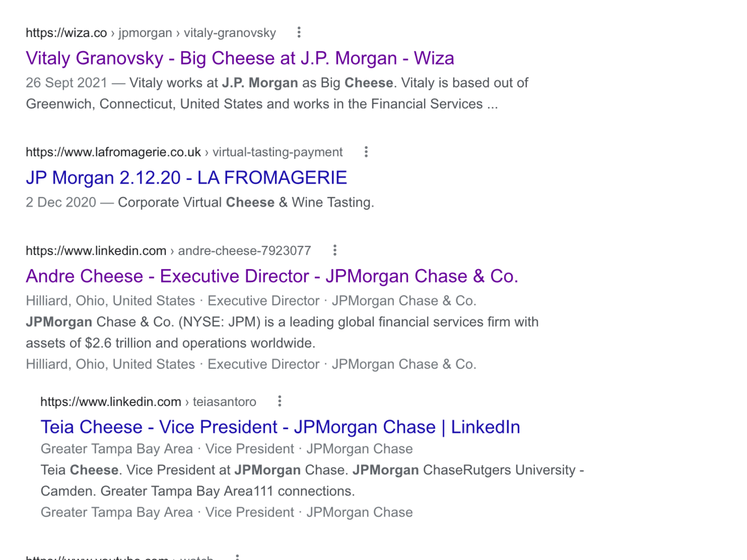Screen dimensions: 747x560
Task: Open the three-dot menu beside the lafromagerie.co.uk result
Action: [366, 152]
